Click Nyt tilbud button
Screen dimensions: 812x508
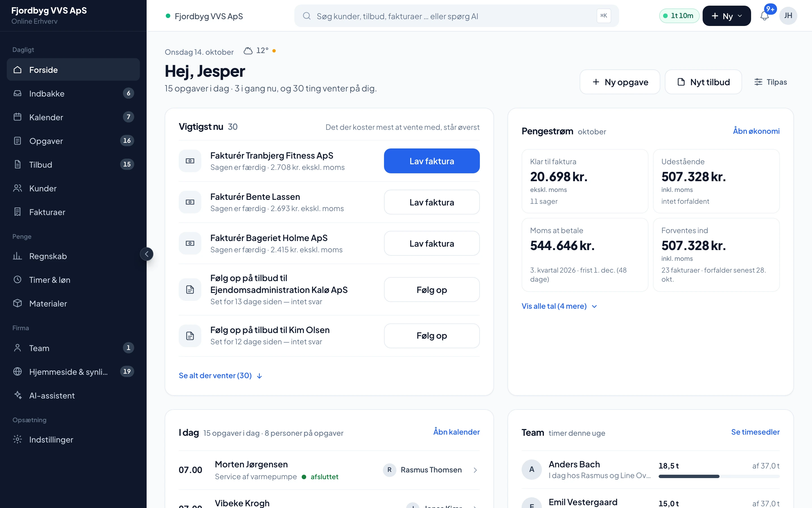pyautogui.click(x=703, y=82)
